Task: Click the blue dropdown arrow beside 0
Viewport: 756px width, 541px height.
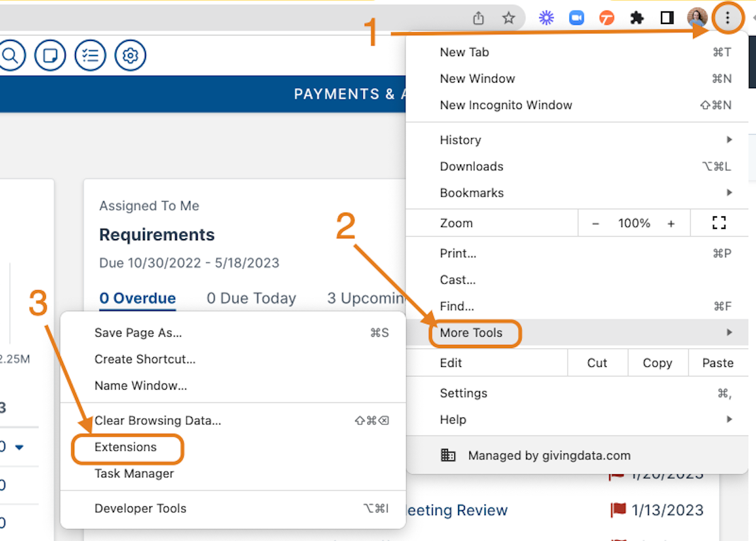Action: point(19,448)
